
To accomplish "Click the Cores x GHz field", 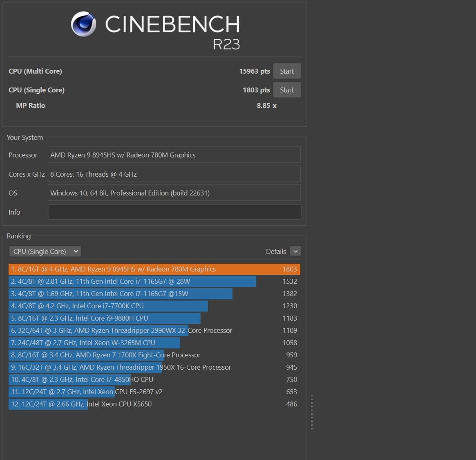I will click(x=174, y=174).
